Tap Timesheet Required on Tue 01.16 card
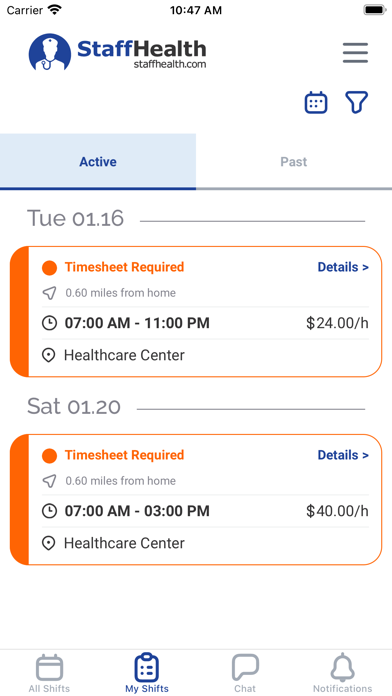Screen dimensions: 392x696 click(124, 267)
